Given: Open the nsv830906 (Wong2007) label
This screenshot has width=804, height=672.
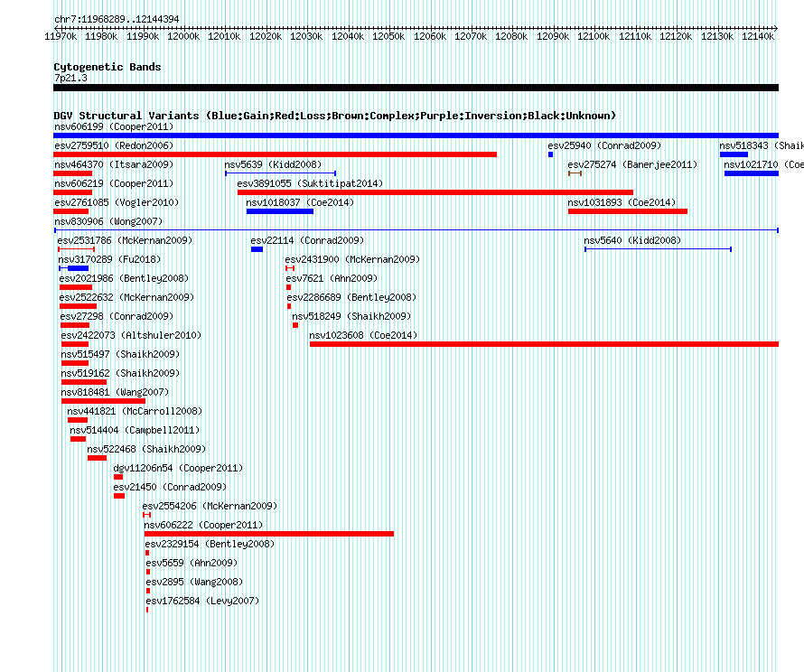Looking at the screenshot, I should [108, 221].
